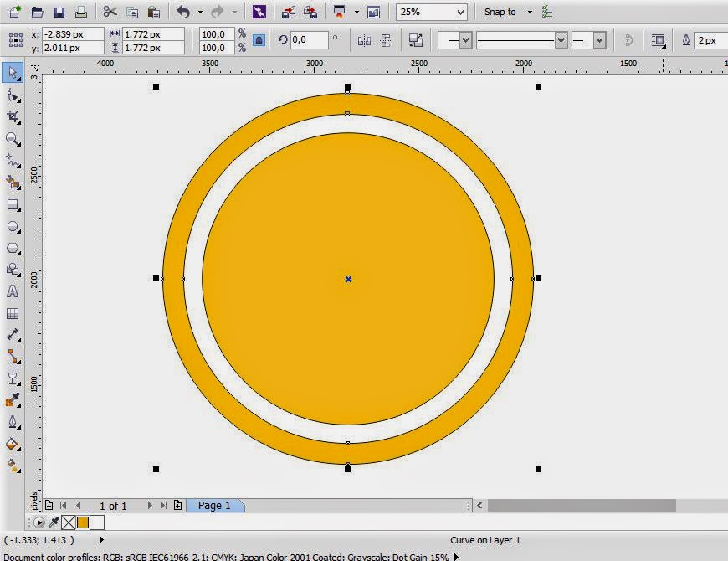
Task: Open Search Content purple icon
Action: [259, 12]
